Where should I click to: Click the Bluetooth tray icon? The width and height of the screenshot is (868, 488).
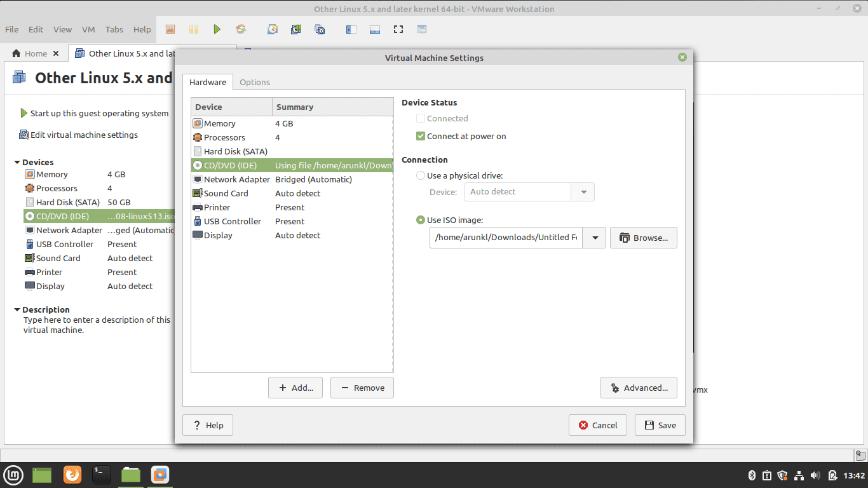tap(750, 475)
